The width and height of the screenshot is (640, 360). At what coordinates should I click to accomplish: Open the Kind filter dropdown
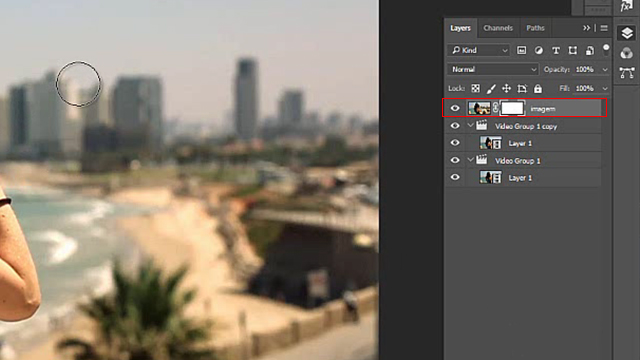[479, 50]
